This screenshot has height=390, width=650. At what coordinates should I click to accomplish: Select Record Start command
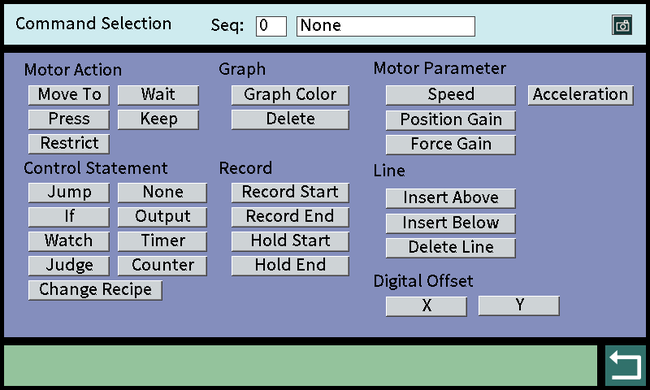(x=290, y=193)
